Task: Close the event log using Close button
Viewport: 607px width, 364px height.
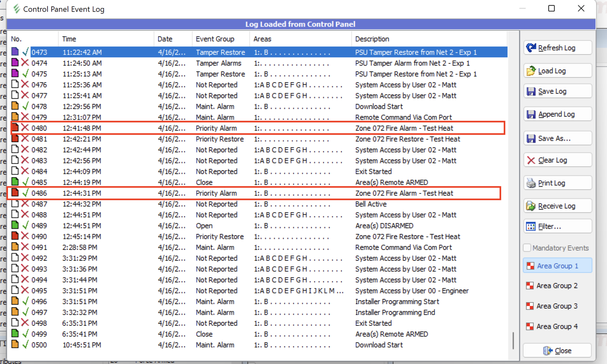Action: tap(557, 351)
